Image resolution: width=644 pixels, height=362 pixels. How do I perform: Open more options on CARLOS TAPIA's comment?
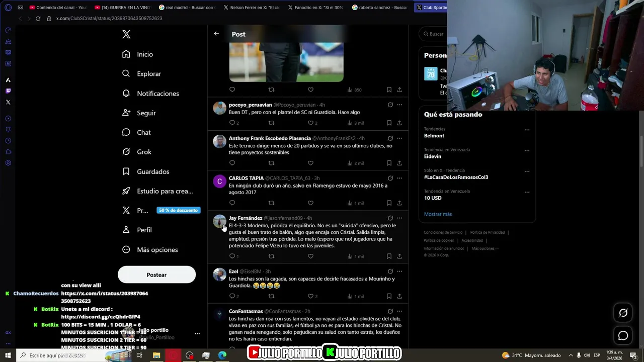[399, 178]
